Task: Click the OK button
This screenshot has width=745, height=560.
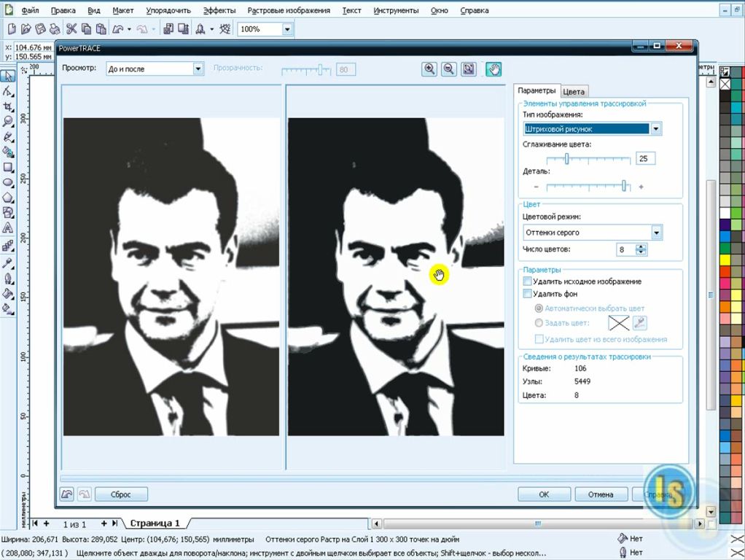Action: point(544,494)
